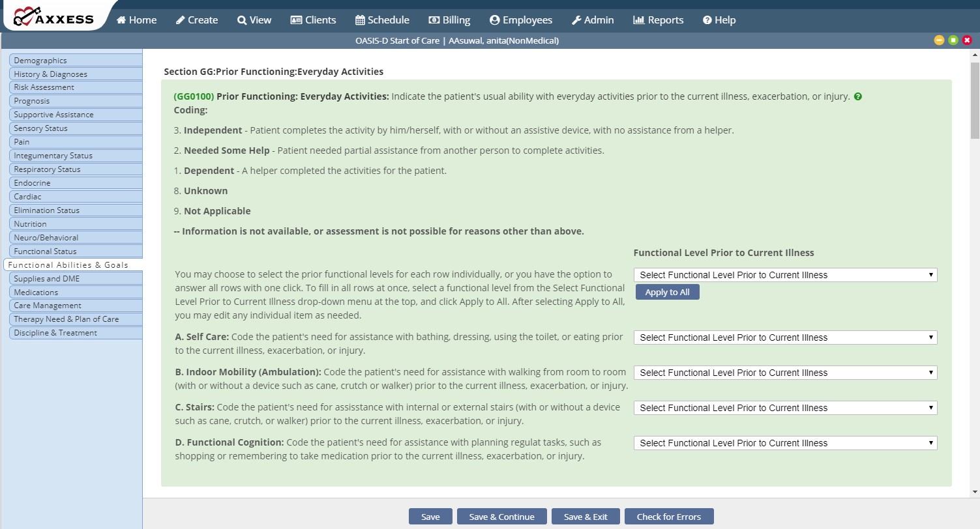The image size is (980, 529).
Task: Open the Admin wrench menu
Action: point(592,20)
